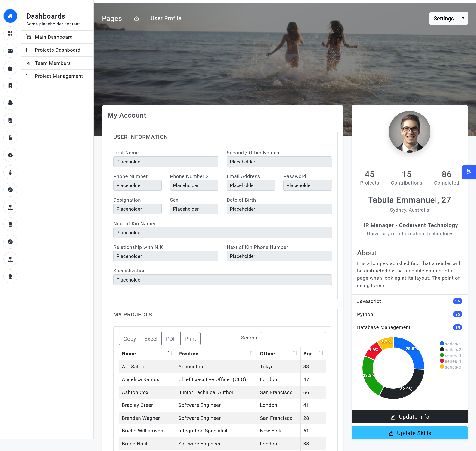Click the Password input field

coord(307,185)
